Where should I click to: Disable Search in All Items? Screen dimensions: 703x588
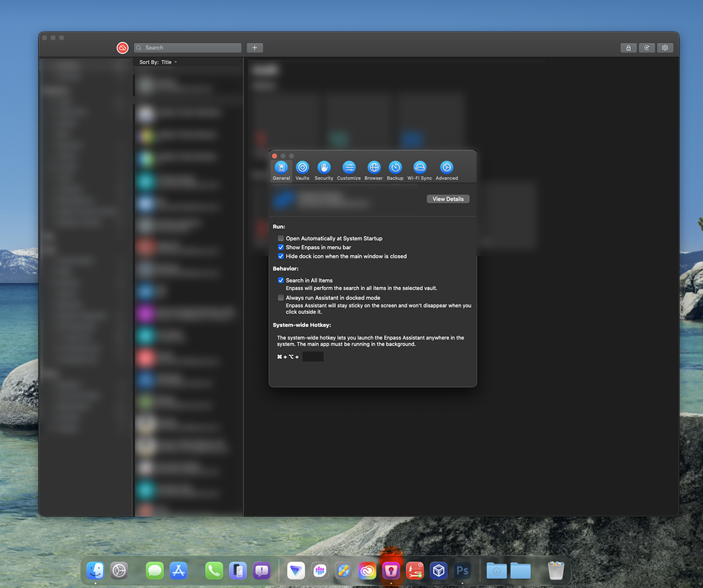[281, 280]
